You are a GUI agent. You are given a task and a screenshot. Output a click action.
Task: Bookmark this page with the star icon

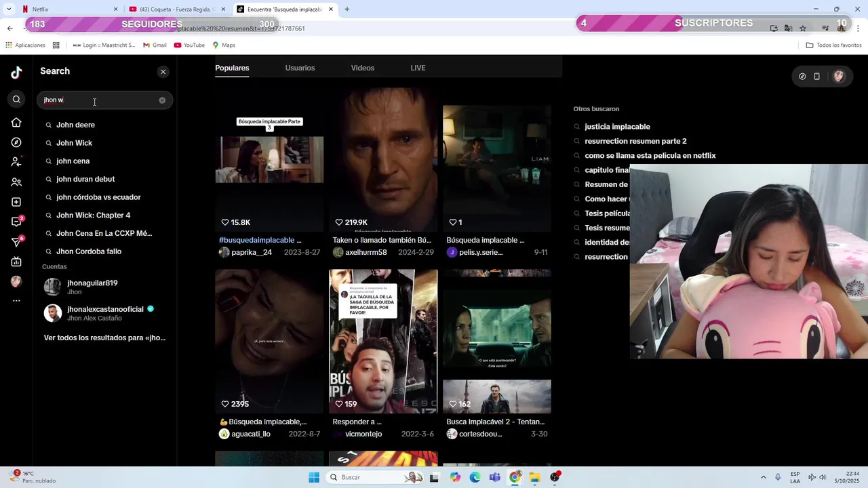[803, 28]
